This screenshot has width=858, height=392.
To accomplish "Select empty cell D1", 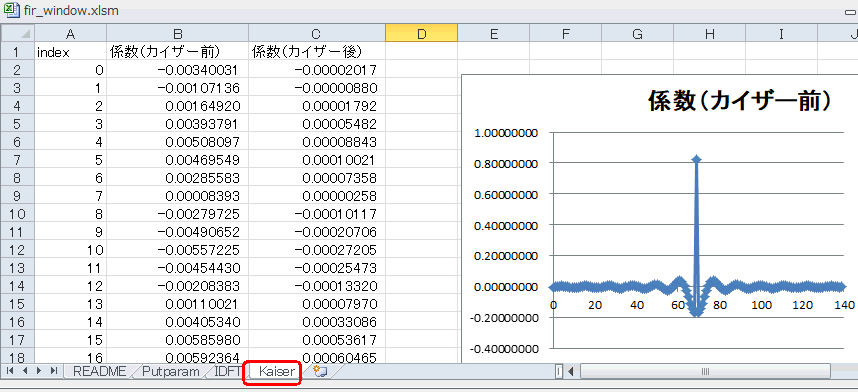I will click(x=421, y=51).
